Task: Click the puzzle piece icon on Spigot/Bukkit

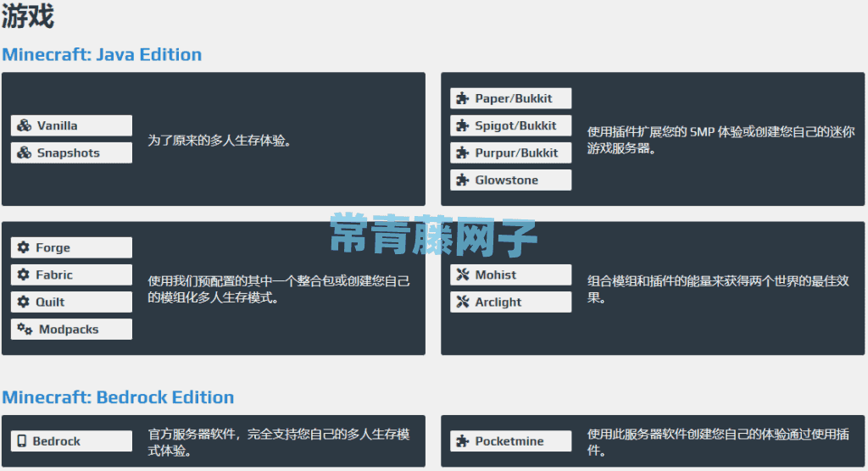Action: tap(462, 125)
